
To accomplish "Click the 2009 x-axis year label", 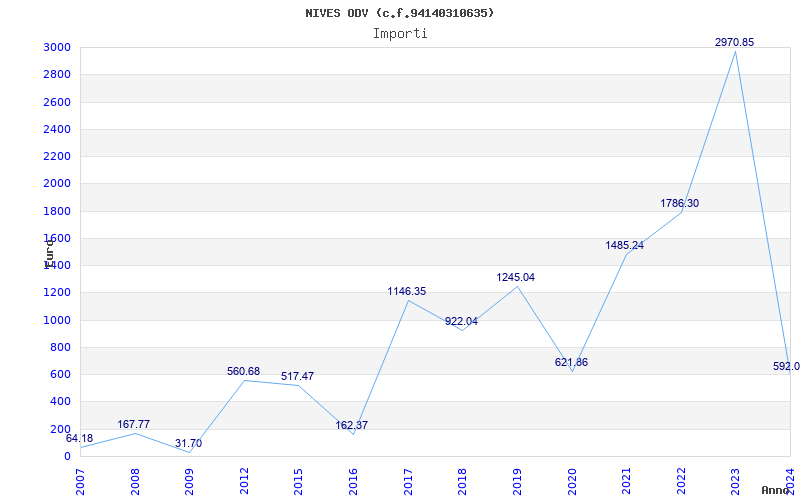I will click(x=189, y=481).
